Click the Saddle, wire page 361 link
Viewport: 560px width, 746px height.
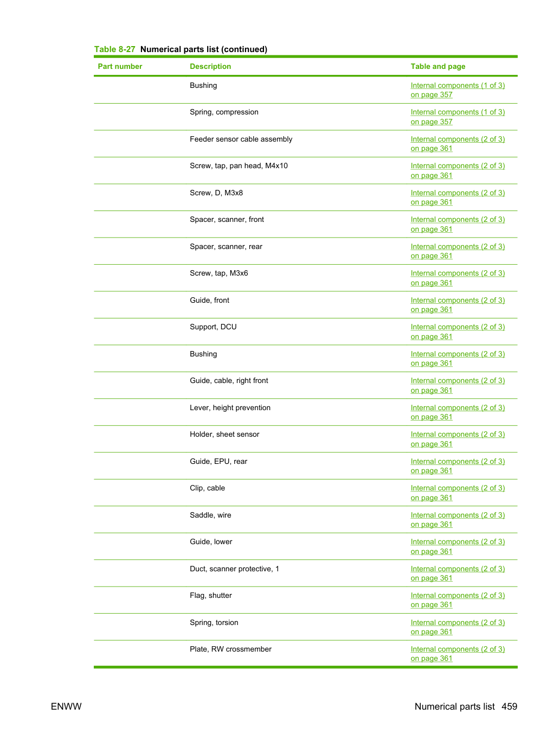pyautogui.click(x=458, y=520)
